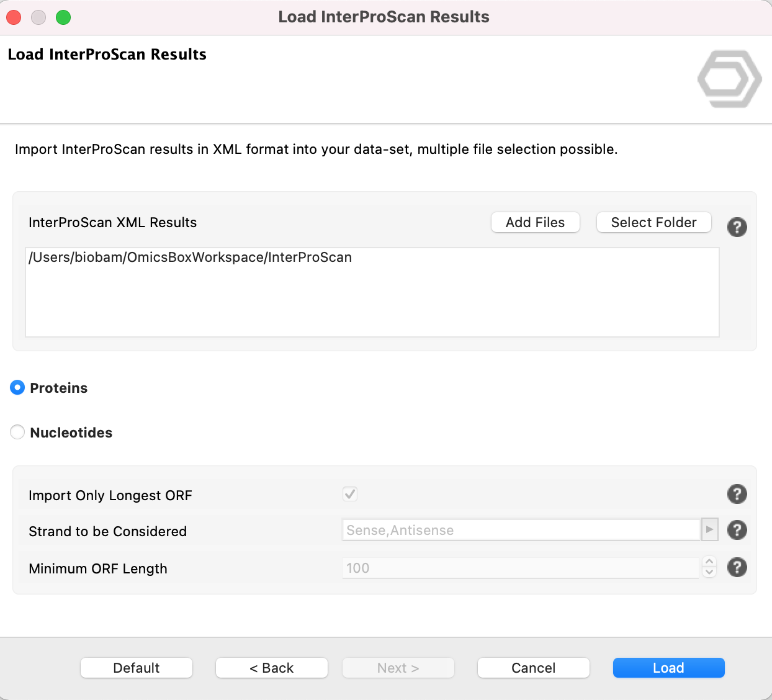Click the red close window button

(x=14, y=17)
